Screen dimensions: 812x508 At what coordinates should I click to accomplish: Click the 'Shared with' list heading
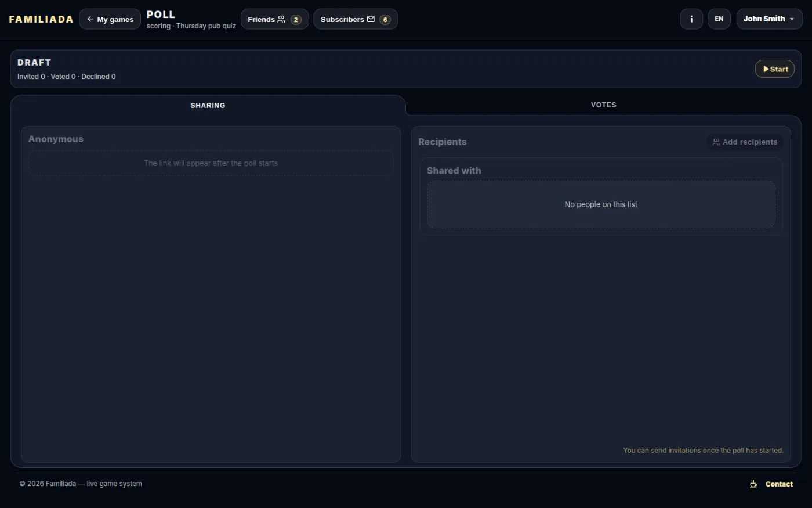[x=454, y=171]
